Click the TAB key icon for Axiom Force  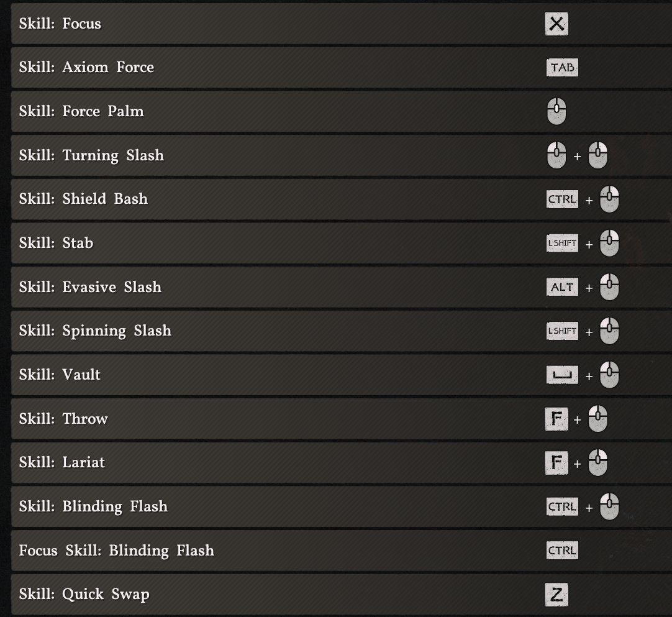click(562, 68)
